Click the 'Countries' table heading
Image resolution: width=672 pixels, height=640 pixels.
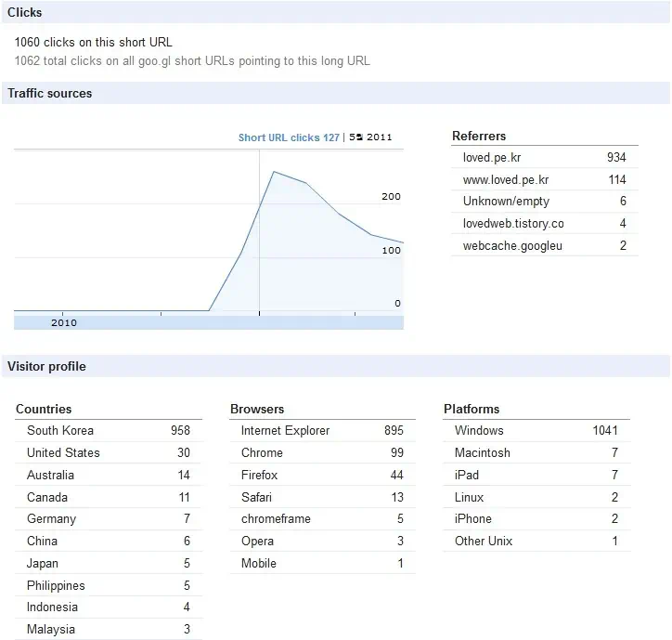[44, 409]
